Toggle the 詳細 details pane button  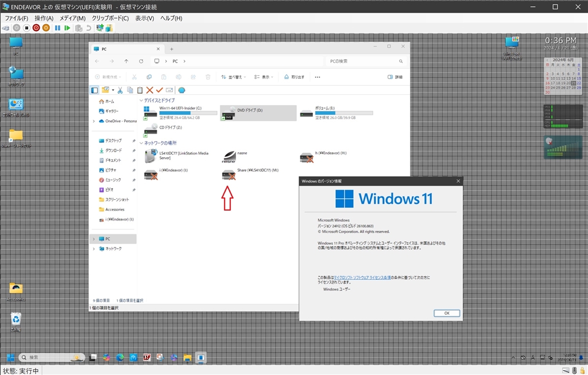point(395,77)
